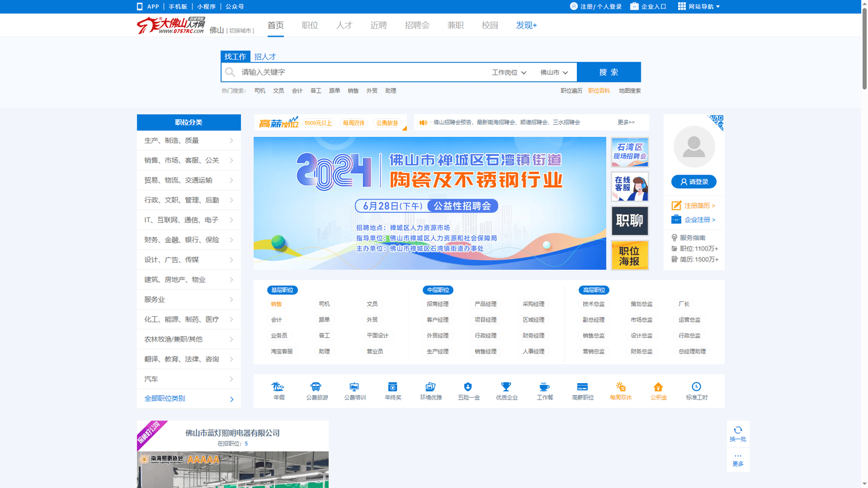Image resolution: width=868 pixels, height=488 pixels.
Task: Click the 职聊 tile
Action: (x=630, y=221)
